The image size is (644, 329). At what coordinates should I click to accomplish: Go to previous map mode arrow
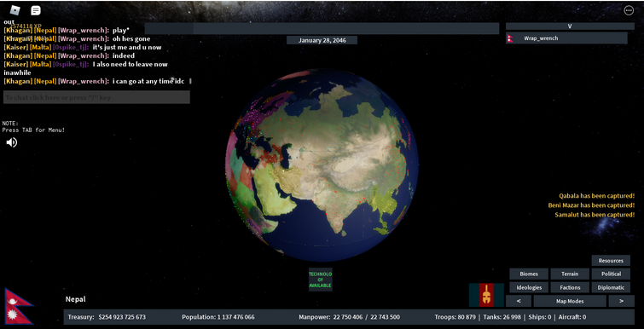pos(519,301)
